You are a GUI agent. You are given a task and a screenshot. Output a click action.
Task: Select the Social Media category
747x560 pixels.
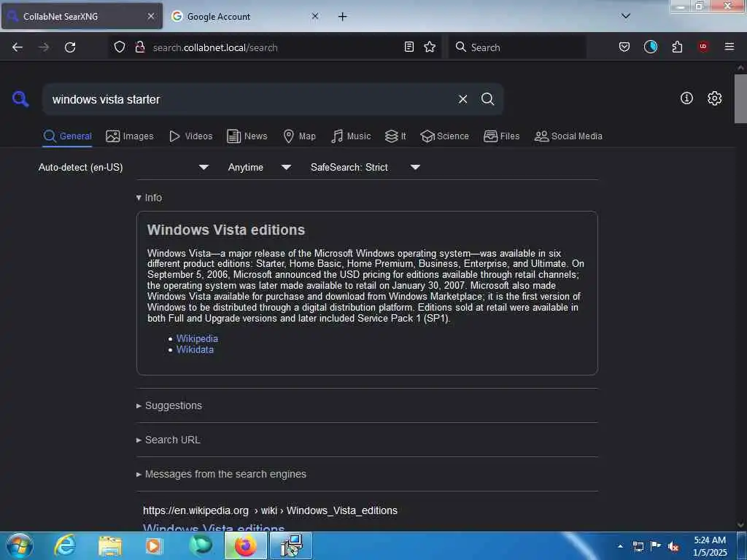pos(568,136)
